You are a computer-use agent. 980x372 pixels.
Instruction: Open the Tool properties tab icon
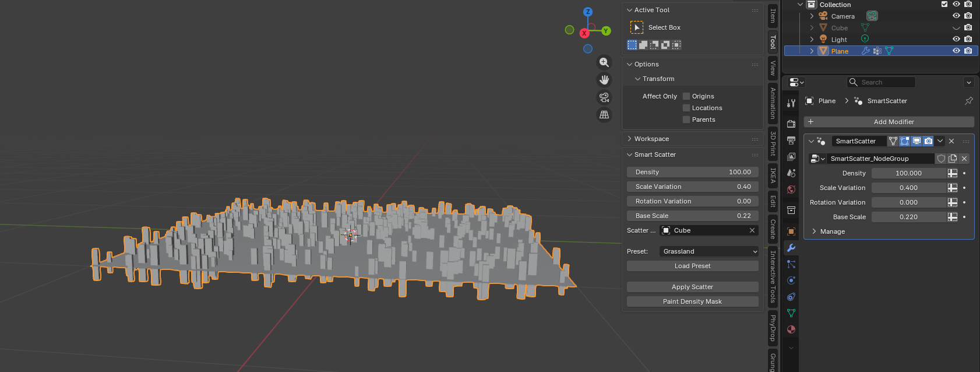pos(791,103)
